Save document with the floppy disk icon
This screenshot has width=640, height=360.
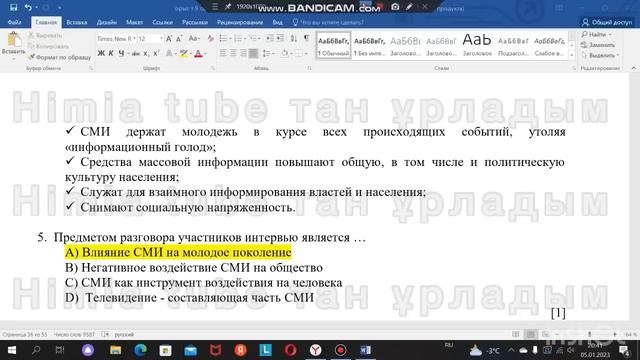point(13,7)
